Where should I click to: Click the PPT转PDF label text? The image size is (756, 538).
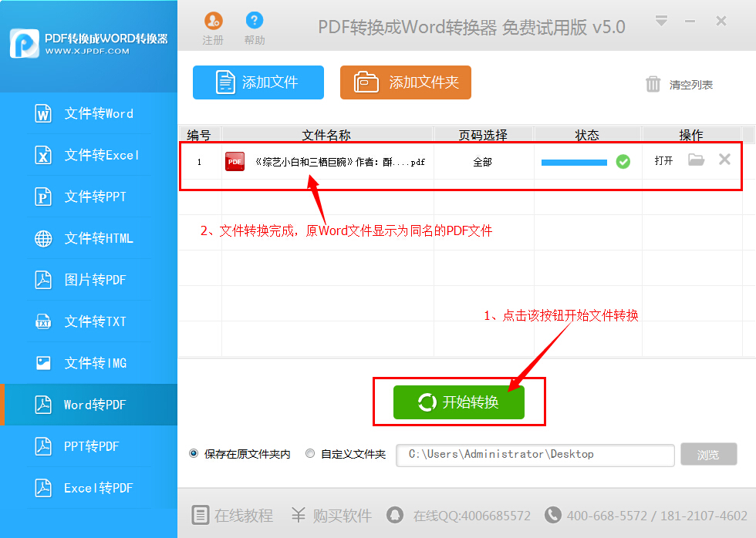(92, 446)
